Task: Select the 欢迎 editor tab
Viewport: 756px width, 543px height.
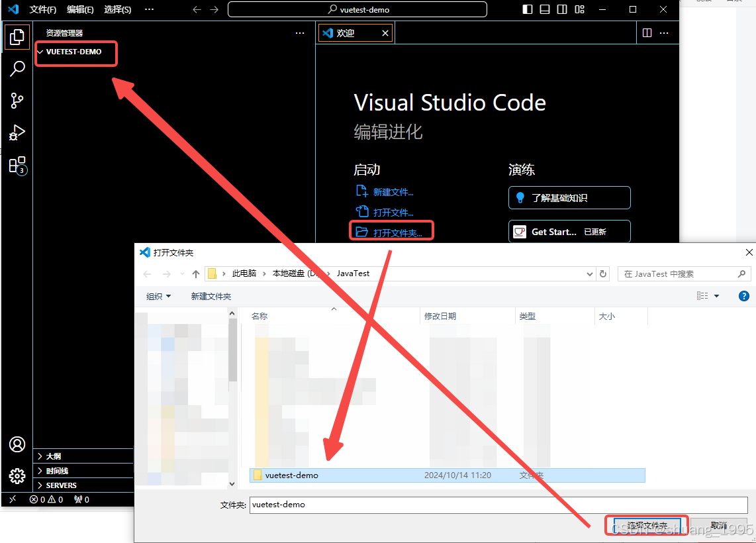Action: [355, 33]
